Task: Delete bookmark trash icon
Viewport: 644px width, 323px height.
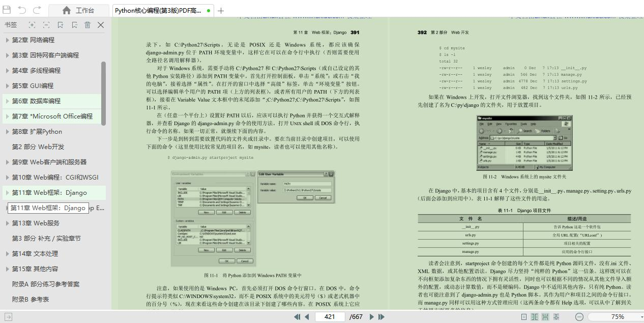Action: [87, 25]
